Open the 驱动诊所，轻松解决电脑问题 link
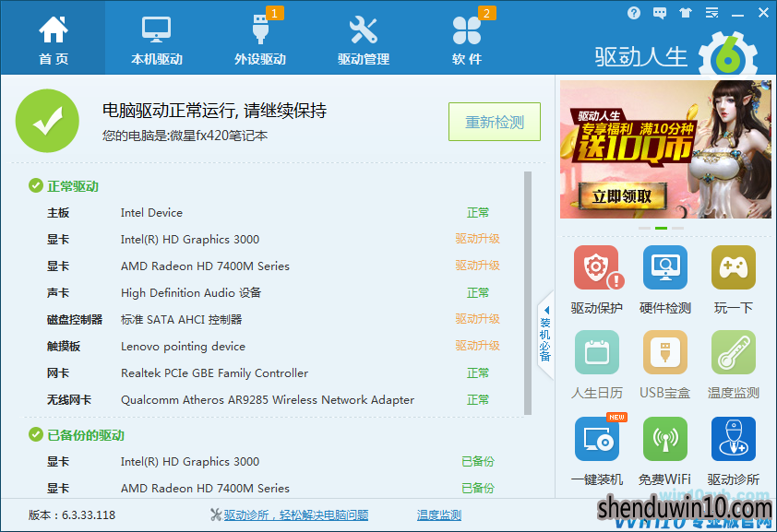The height and width of the screenshot is (532, 777). pyautogui.click(x=296, y=515)
